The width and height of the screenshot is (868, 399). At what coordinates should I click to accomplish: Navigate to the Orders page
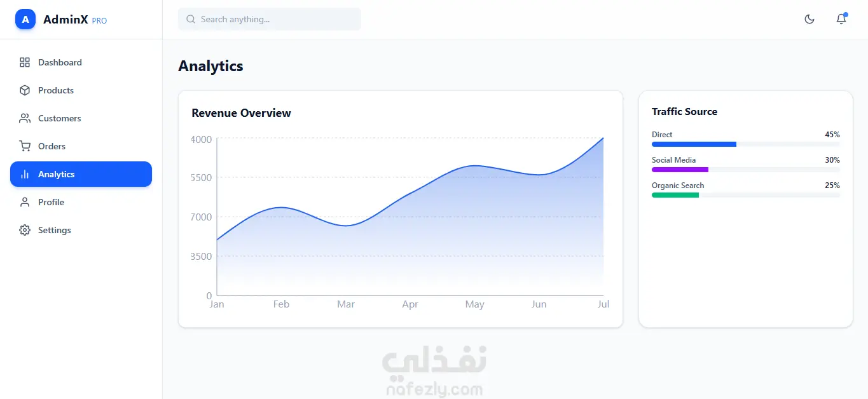(81, 146)
